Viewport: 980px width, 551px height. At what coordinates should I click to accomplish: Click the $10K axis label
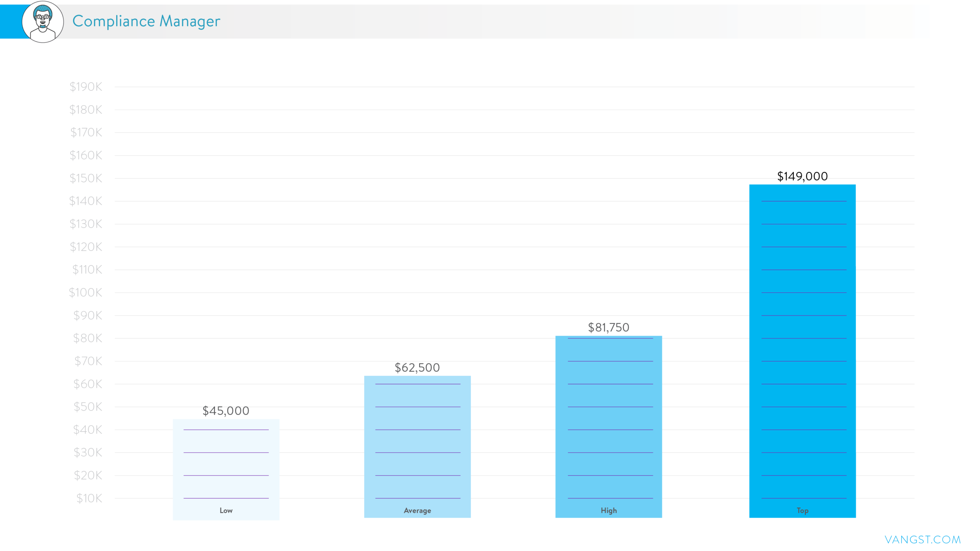(89, 498)
